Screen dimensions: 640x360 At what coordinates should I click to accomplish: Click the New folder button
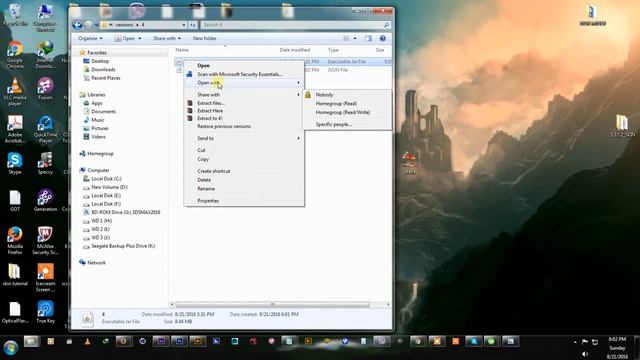204,38
